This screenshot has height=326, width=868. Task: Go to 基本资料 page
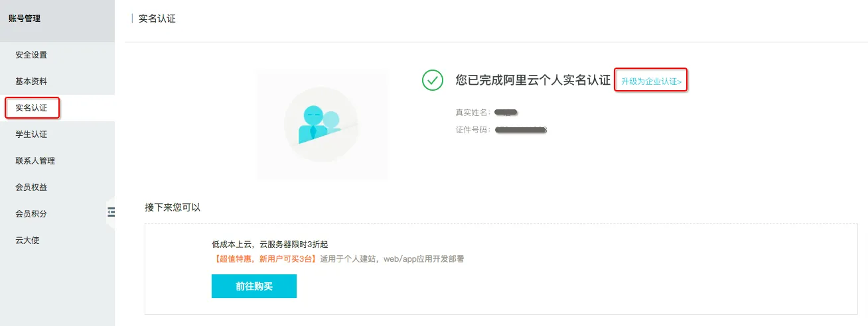[x=31, y=81]
